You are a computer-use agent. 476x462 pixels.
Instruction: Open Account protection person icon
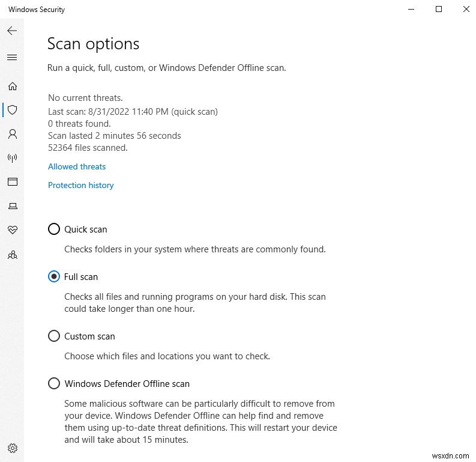point(12,134)
